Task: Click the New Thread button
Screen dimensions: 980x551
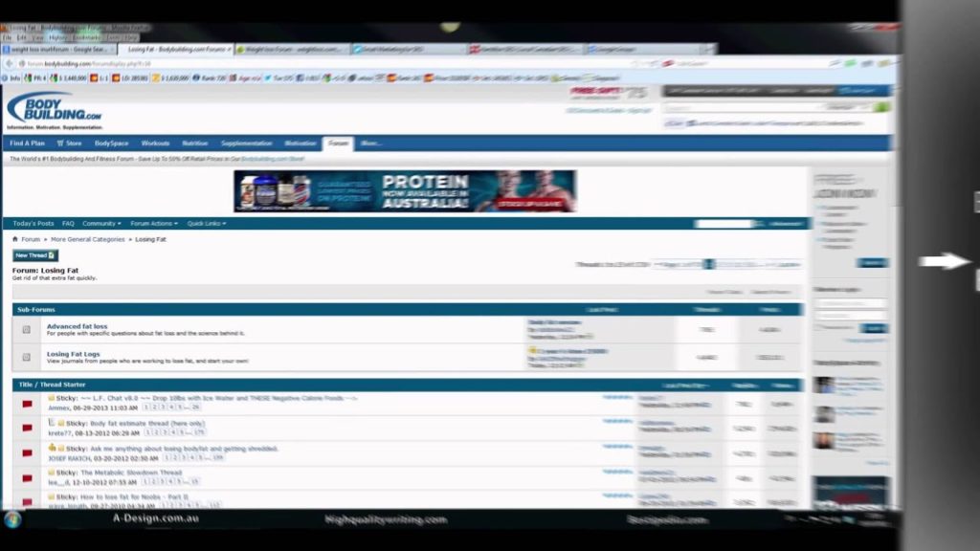Action: pyautogui.click(x=35, y=255)
